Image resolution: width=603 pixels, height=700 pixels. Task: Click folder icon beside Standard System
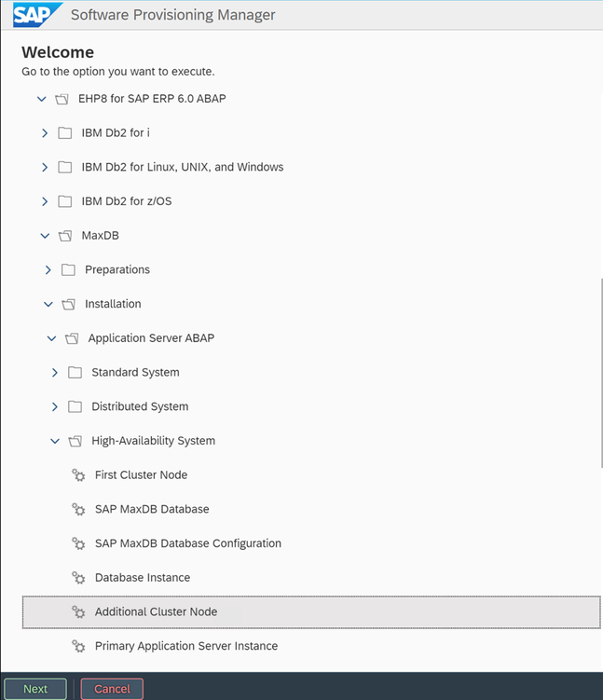75,373
